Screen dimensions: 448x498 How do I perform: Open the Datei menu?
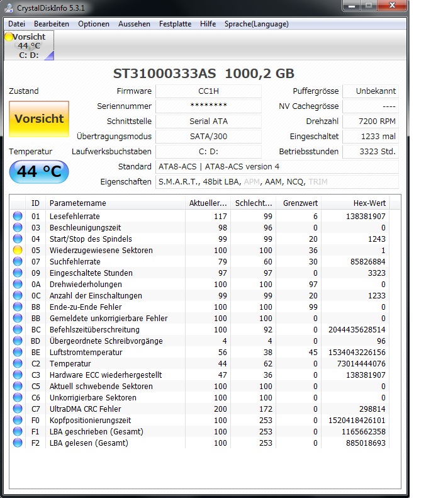(x=16, y=24)
